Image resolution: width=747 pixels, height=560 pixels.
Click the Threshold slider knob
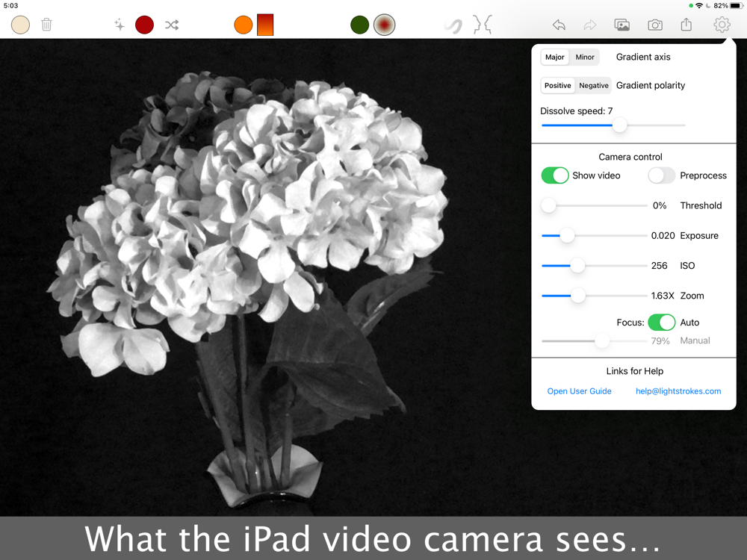(x=548, y=205)
